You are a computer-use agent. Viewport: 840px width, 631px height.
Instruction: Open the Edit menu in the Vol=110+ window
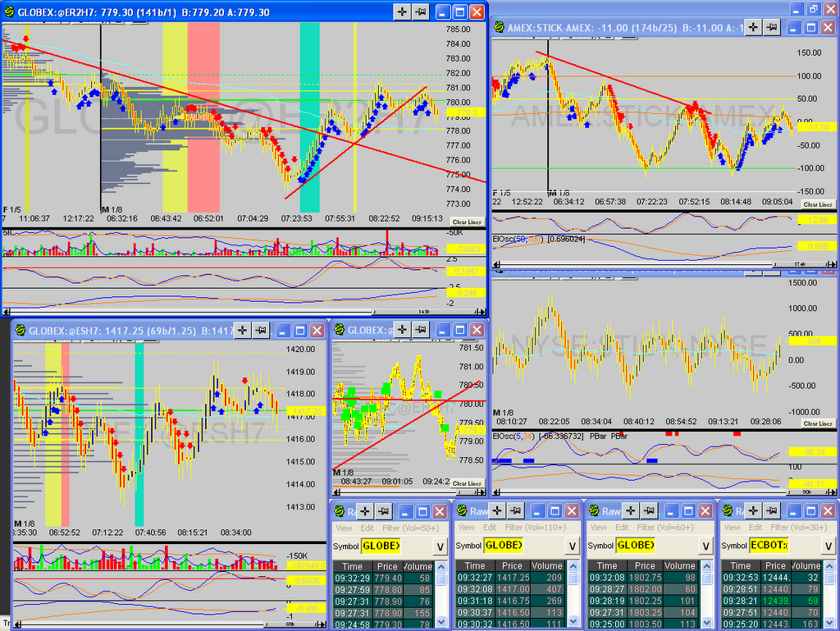pyautogui.click(x=489, y=528)
